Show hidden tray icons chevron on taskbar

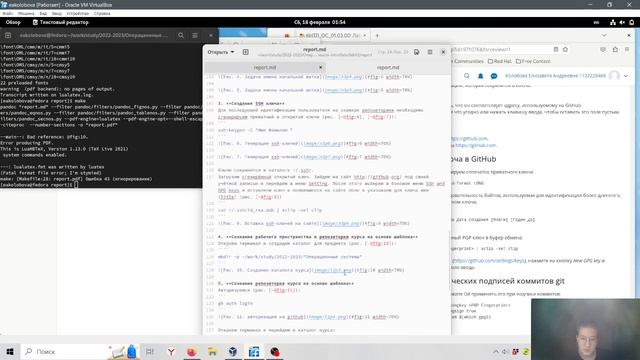tap(496, 351)
